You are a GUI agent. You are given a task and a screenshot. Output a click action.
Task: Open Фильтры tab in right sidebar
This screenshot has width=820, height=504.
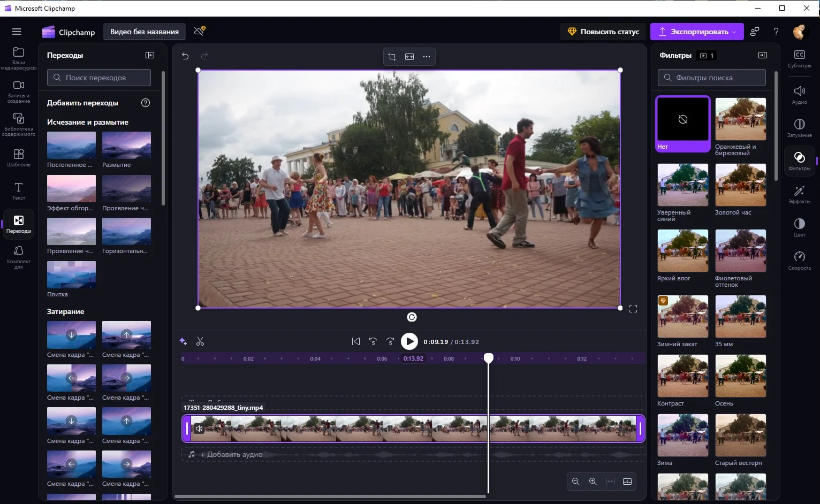tap(800, 161)
